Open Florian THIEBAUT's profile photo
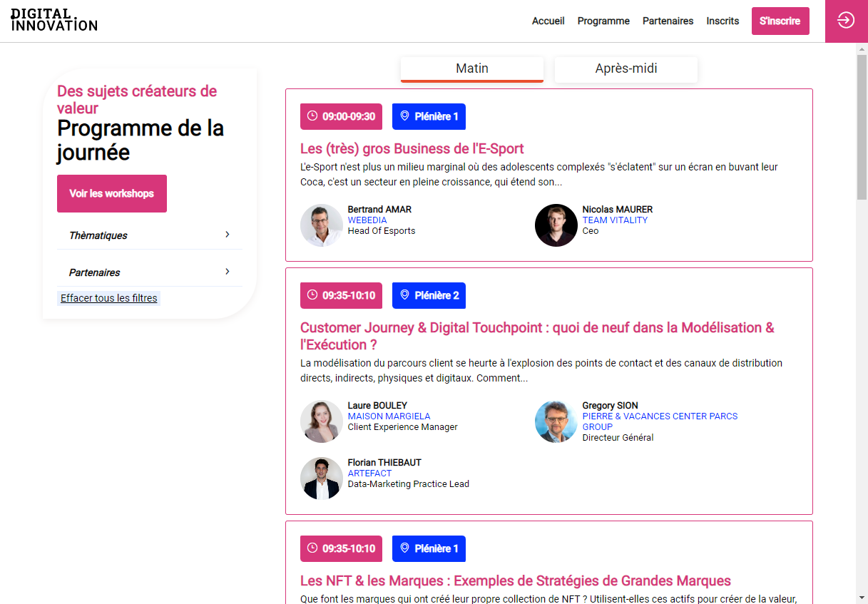The image size is (868, 604). [x=322, y=478]
